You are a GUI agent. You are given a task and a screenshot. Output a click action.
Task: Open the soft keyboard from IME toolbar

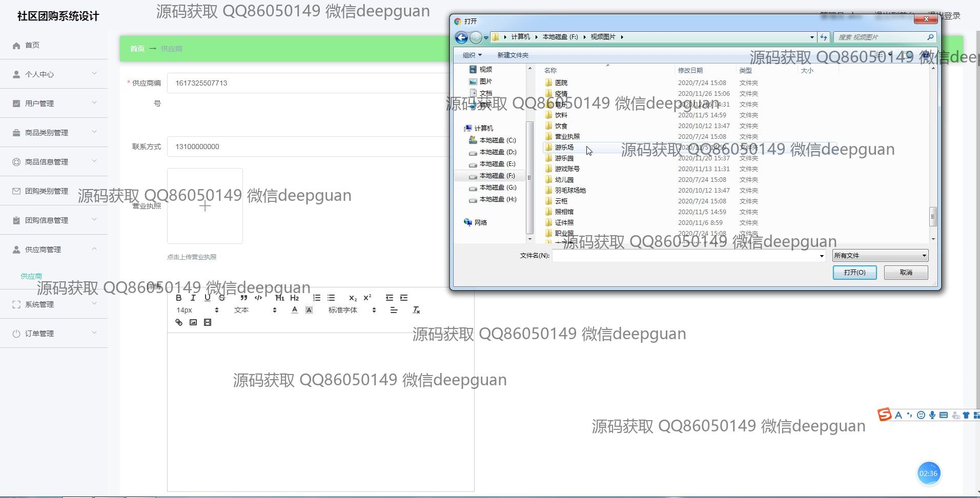[944, 415]
